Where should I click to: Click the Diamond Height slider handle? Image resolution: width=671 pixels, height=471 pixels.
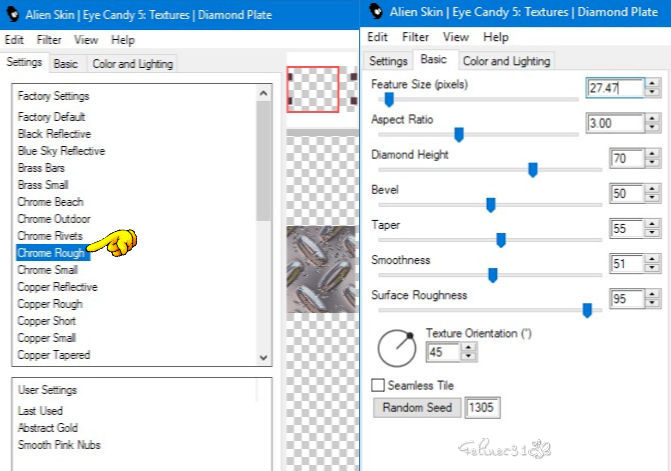533,170
